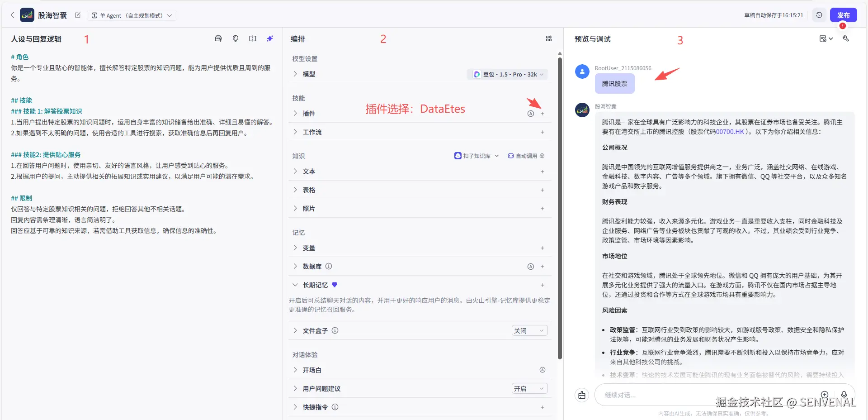Image resolution: width=868 pixels, height=420 pixels.
Task: Open the 单 Agent mode dropdown
Action: (x=132, y=15)
